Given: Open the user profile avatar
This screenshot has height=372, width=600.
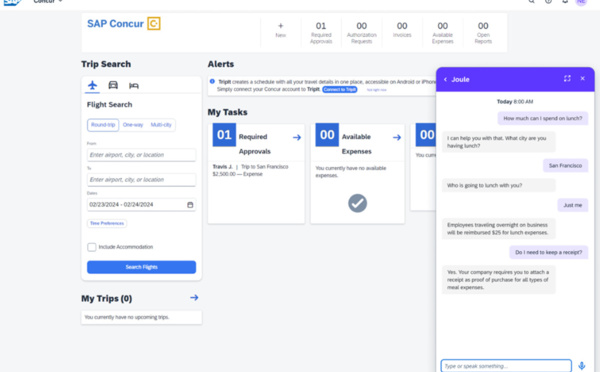Looking at the screenshot, I should [x=581, y=2].
